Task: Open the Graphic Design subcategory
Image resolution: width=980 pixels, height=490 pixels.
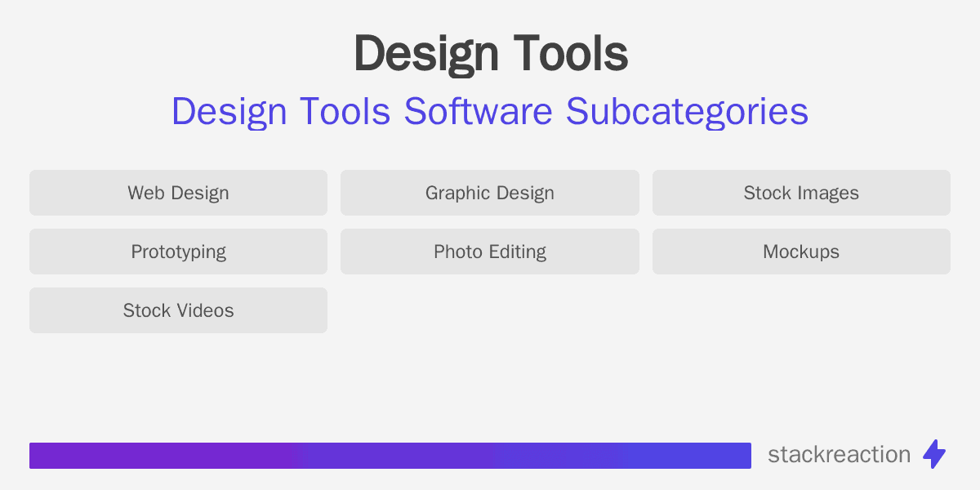Action: [x=490, y=193]
